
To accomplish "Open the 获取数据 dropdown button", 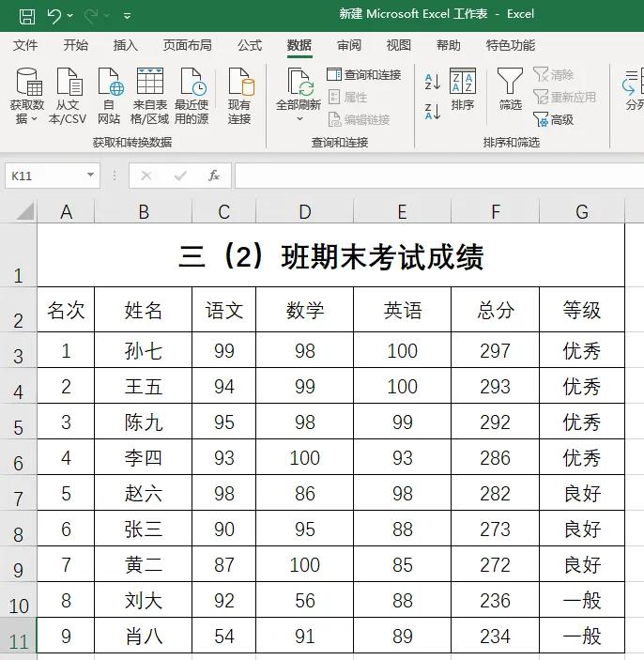I will click(27, 97).
